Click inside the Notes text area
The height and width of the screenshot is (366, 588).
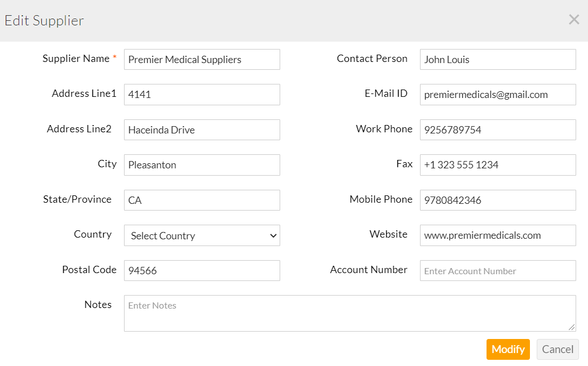point(349,313)
